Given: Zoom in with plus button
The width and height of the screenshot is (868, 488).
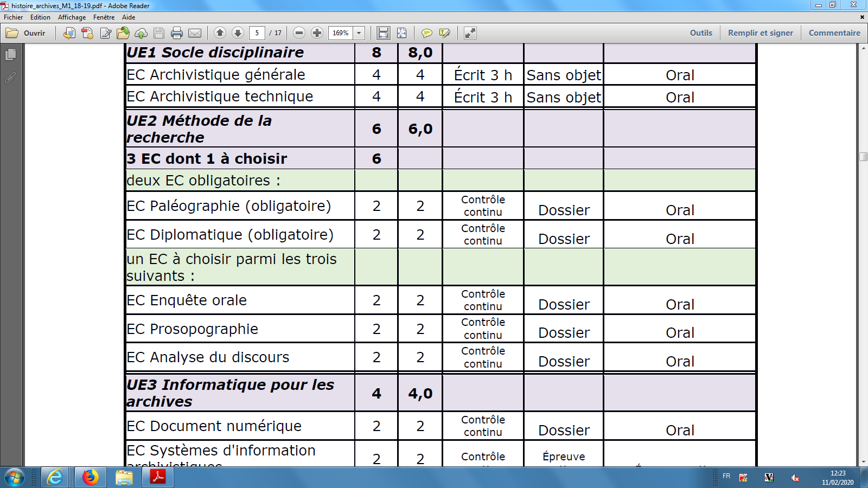Looking at the screenshot, I should coord(317,33).
